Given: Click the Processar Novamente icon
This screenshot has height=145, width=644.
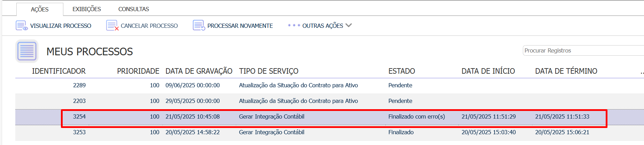Looking at the screenshot, I should pos(199,26).
